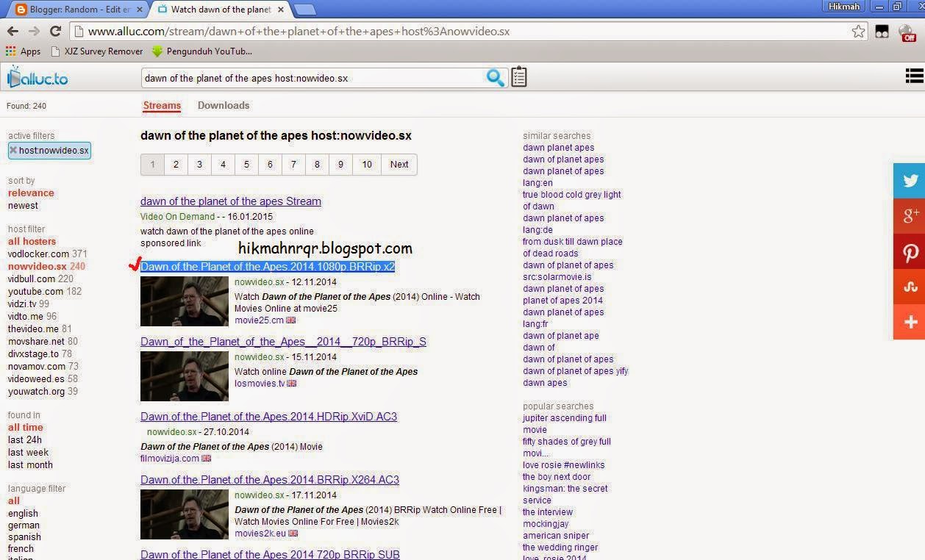Viewport: 925px width, 560px height.
Task: Switch to the Downloads tab
Action: tap(224, 105)
